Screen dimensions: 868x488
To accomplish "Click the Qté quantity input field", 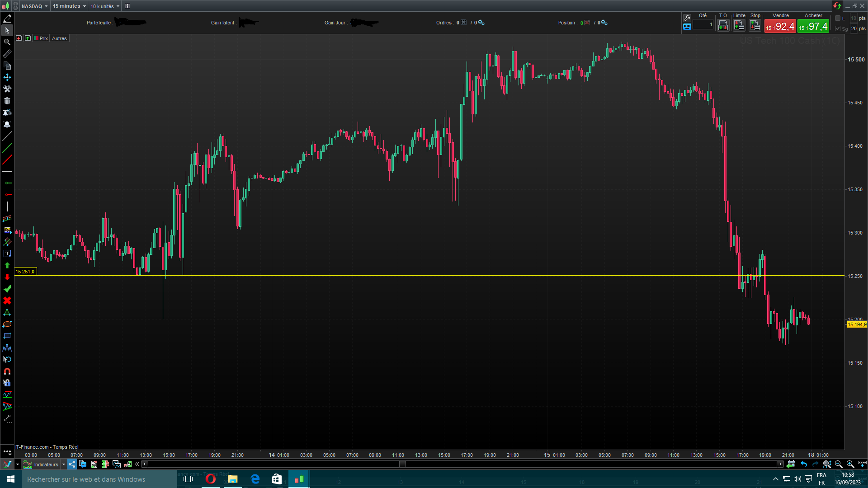I will coord(703,25).
